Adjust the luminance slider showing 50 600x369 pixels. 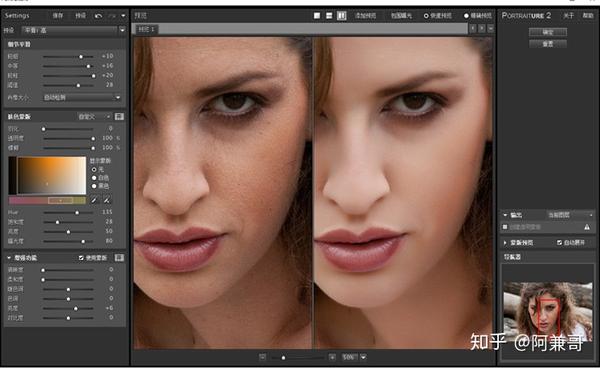coord(68,232)
